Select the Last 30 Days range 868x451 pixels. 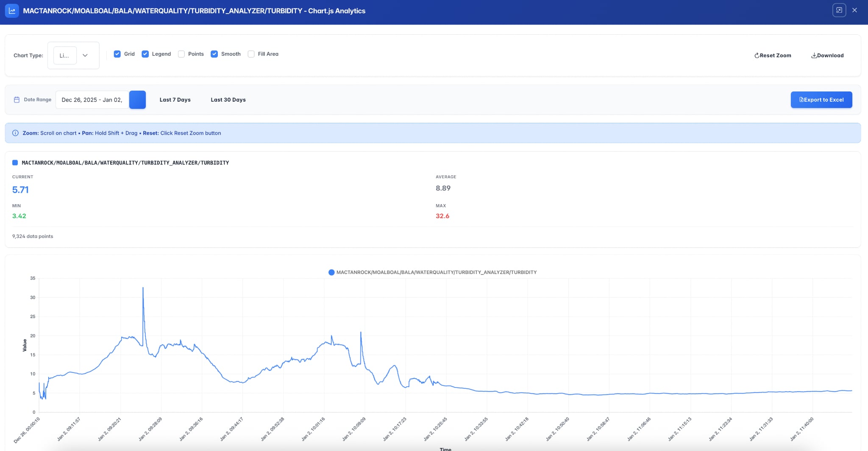(228, 100)
